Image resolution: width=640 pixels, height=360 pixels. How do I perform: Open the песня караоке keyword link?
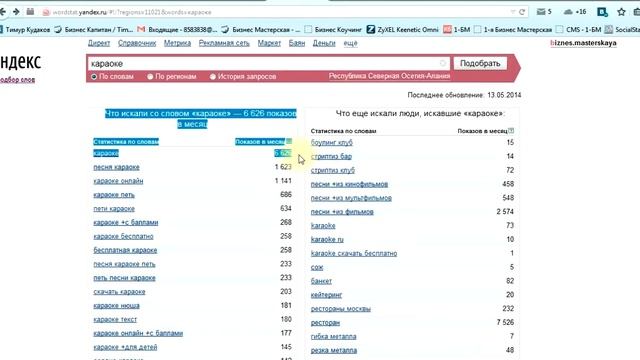tap(116, 167)
